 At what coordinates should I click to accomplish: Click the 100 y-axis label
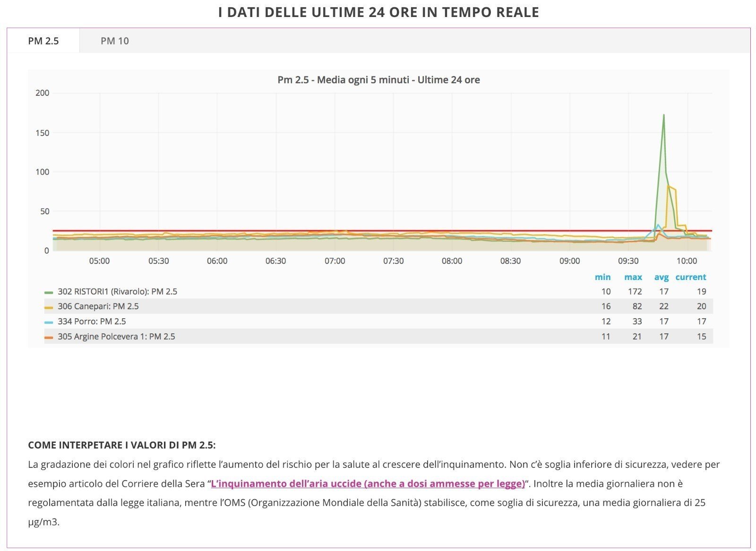coord(43,172)
